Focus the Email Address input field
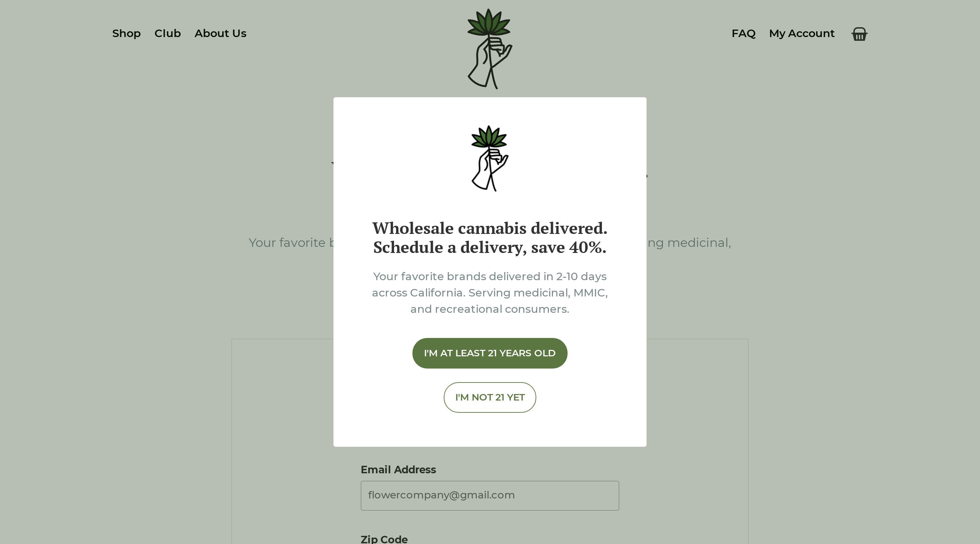This screenshot has height=544, width=980. click(x=490, y=495)
